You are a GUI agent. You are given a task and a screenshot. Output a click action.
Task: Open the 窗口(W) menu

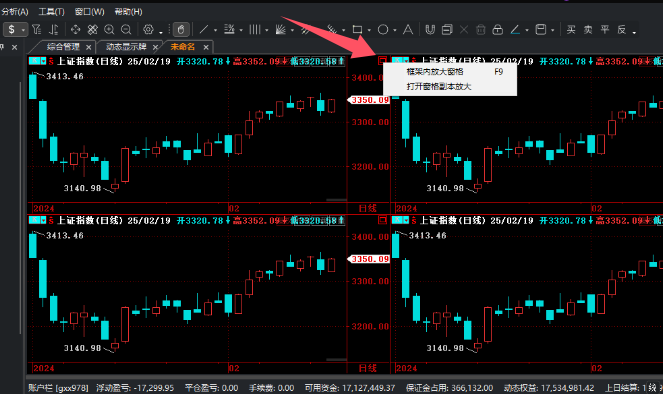click(x=90, y=12)
